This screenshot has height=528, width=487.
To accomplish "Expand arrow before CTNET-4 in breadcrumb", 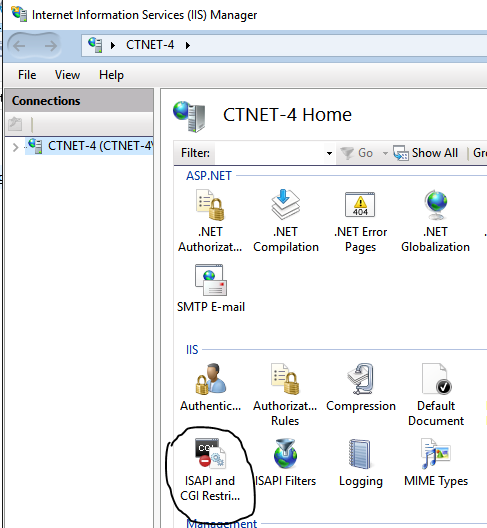I will tap(113, 45).
